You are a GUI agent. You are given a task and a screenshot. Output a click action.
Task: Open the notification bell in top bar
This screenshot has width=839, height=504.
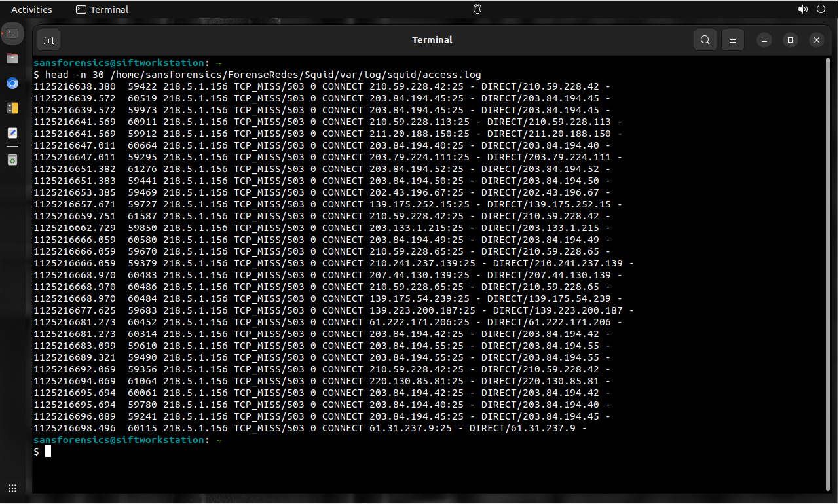tap(477, 9)
